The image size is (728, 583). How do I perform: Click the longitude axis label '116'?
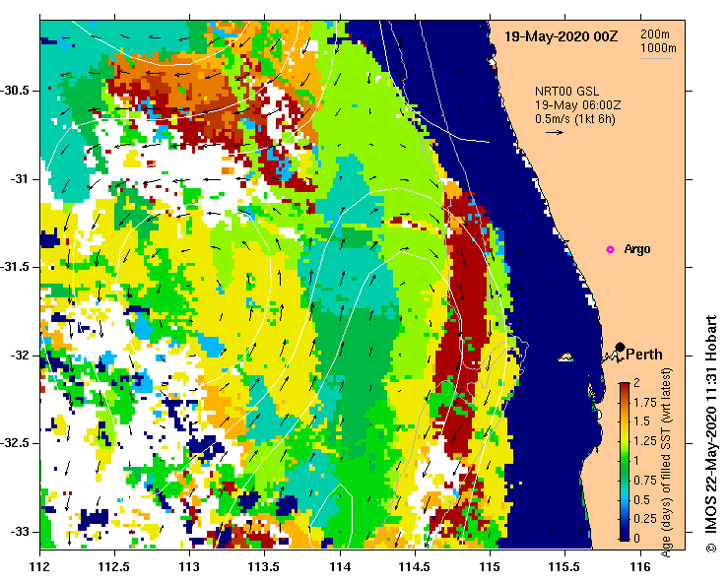tap(640, 567)
